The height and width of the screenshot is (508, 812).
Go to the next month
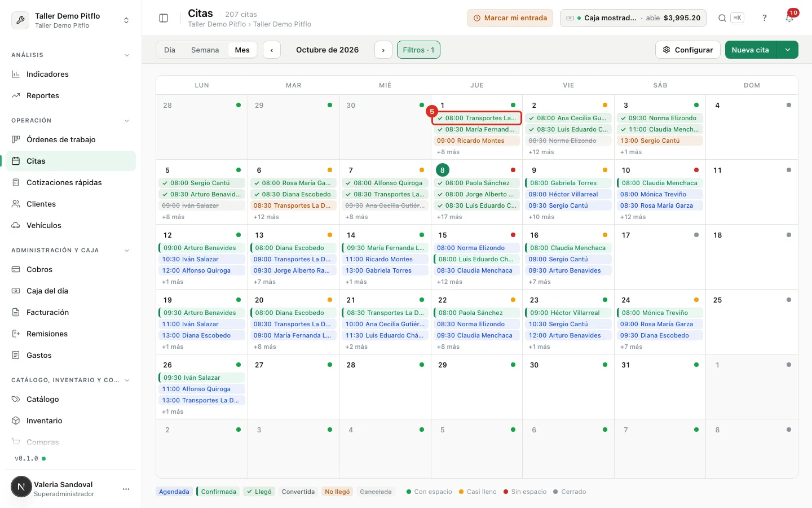(x=383, y=50)
